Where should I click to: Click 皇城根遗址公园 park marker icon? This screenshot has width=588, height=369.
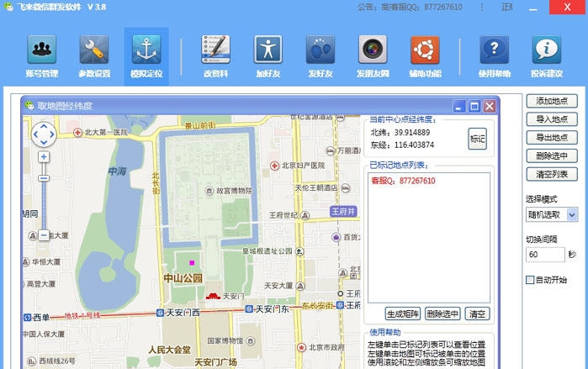299,251
